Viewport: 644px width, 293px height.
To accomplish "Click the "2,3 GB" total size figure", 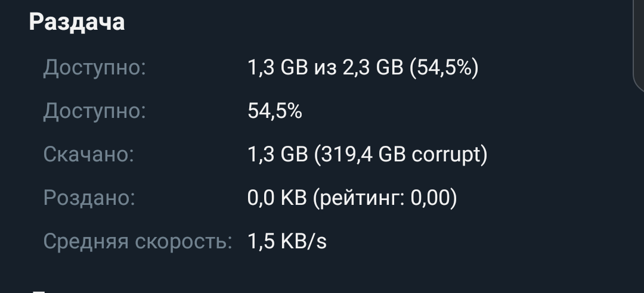I will point(373,68).
